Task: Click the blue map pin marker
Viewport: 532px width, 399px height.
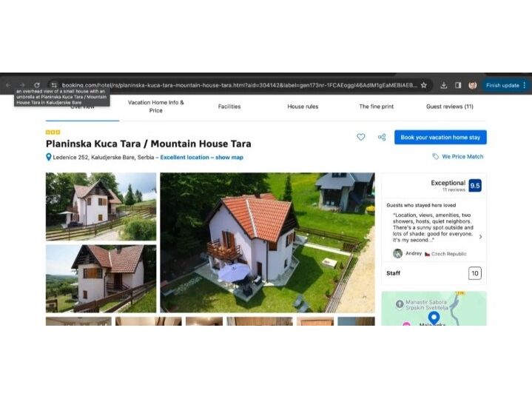Action: (x=434, y=318)
